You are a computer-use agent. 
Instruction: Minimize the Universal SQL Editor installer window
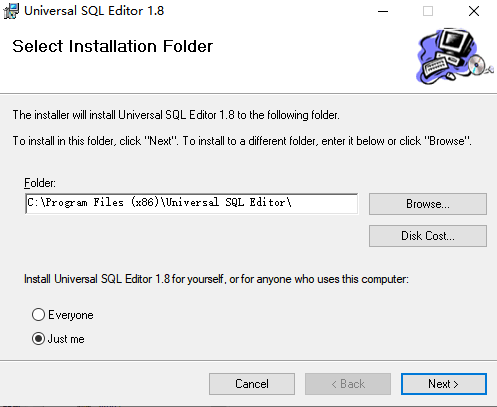click(383, 11)
